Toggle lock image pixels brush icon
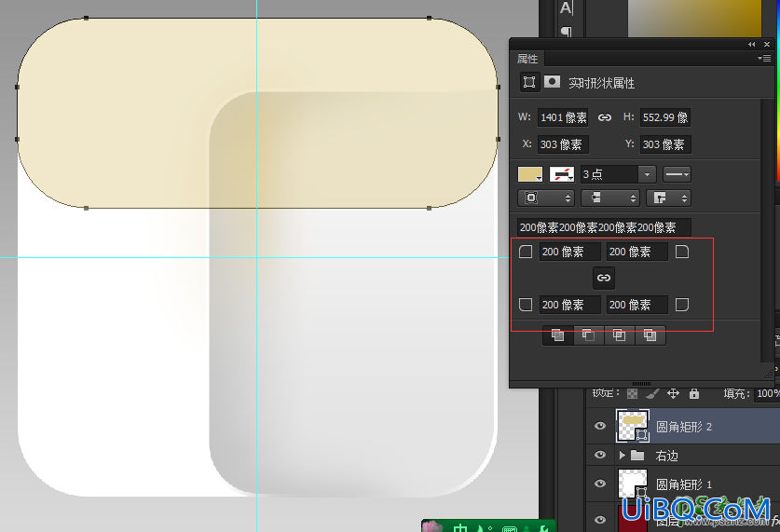780x532 pixels. tap(652, 394)
